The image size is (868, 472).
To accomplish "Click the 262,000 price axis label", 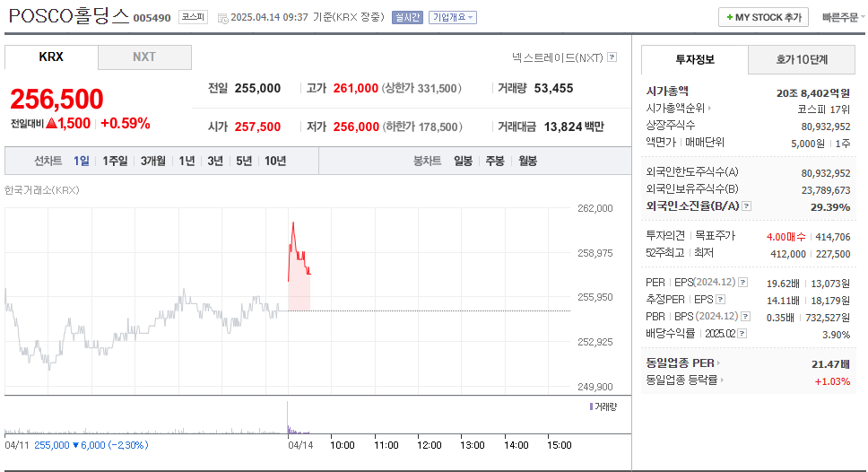I will pos(595,208).
